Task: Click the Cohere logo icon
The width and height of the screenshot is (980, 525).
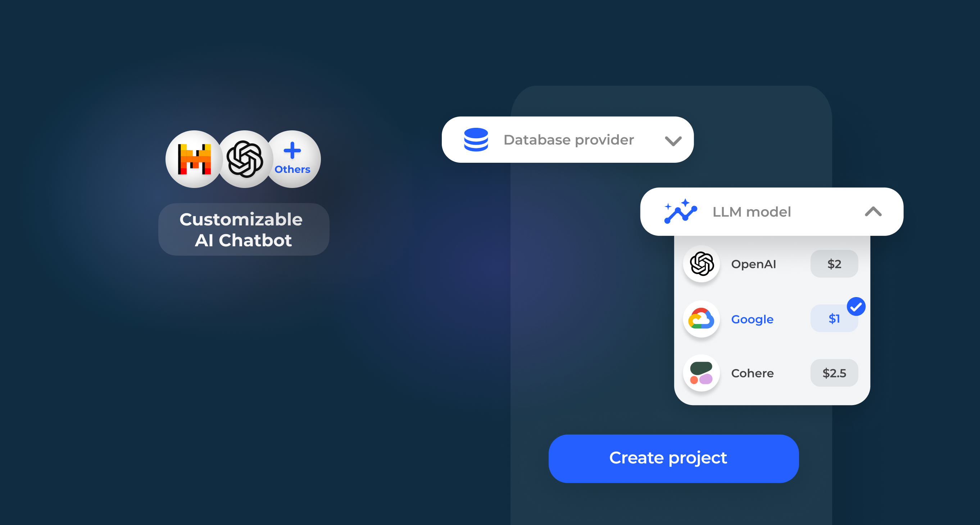Action: point(701,373)
